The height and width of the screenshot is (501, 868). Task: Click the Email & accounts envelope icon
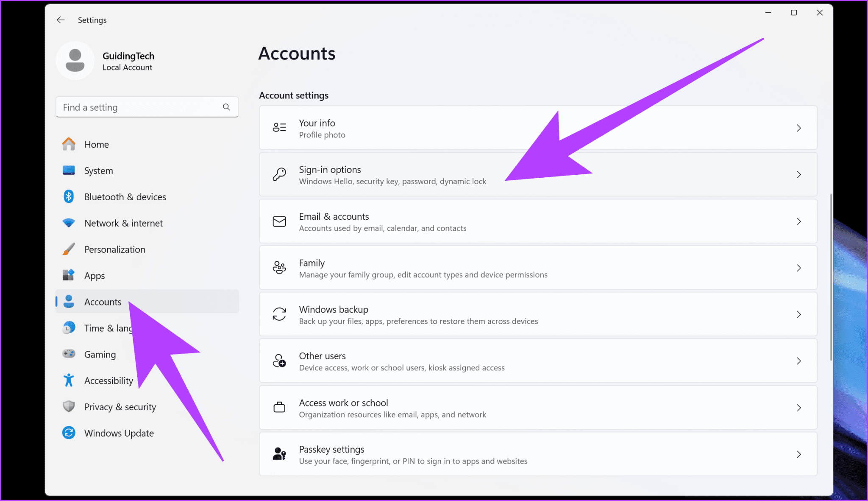click(x=279, y=221)
